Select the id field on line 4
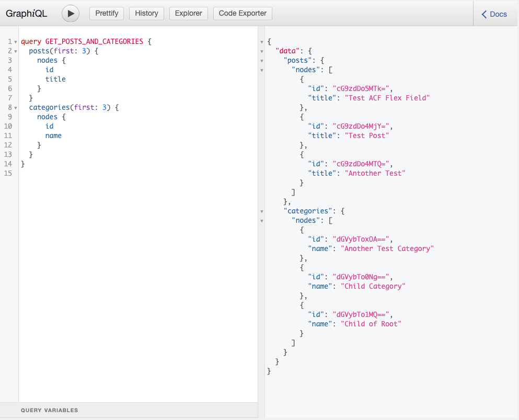This screenshot has width=519, height=420. tap(49, 70)
